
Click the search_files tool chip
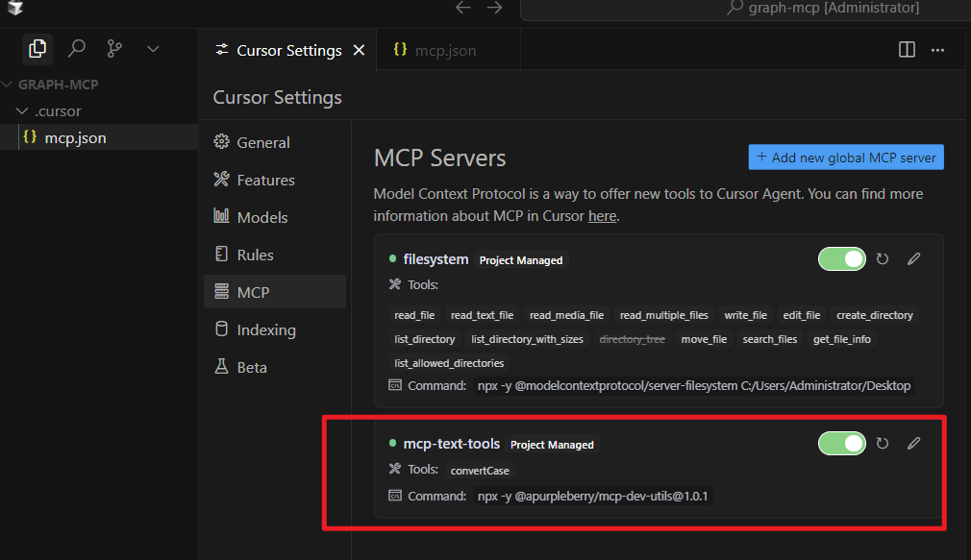(770, 339)
